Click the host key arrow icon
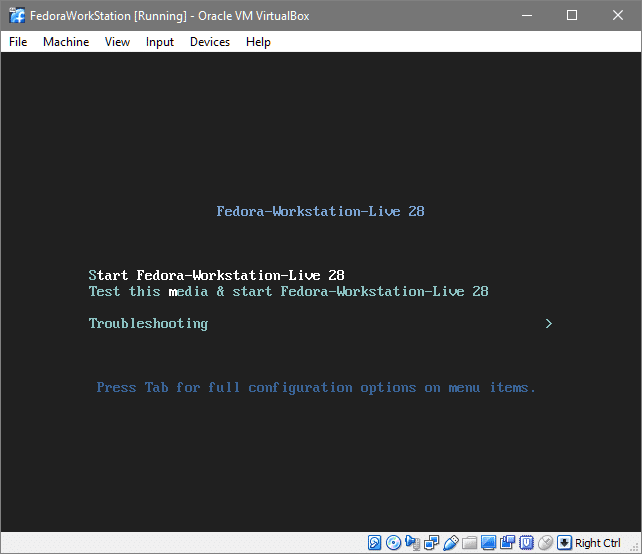 click(x=564, y=543)
